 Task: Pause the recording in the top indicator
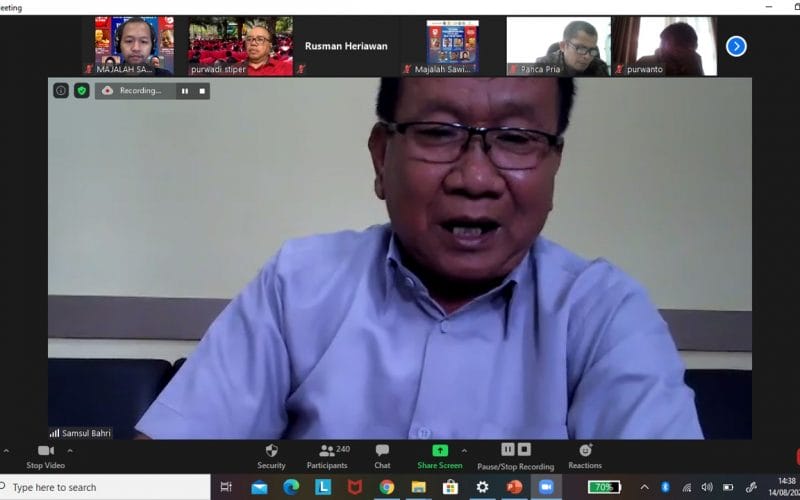184,90
